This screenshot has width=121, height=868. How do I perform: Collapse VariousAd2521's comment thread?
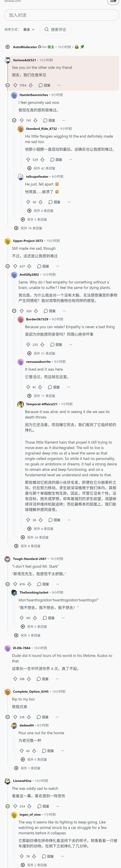(x=7, y=85)
